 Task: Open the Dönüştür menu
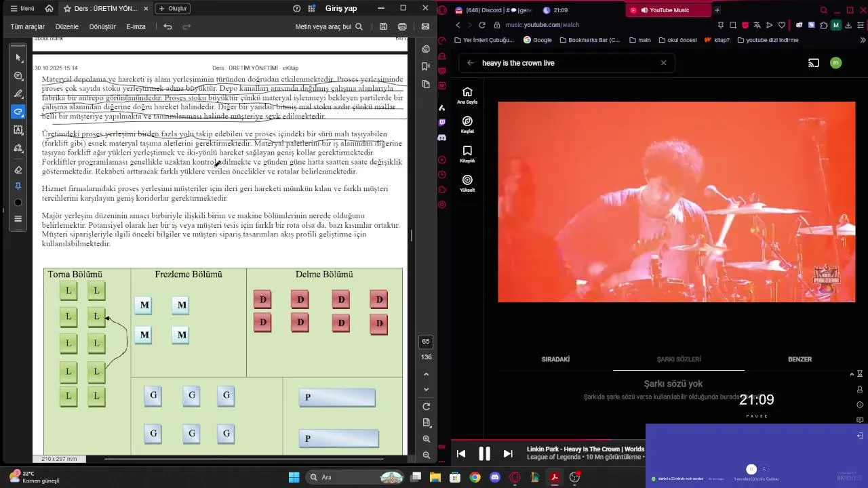(x=102, y=26)
